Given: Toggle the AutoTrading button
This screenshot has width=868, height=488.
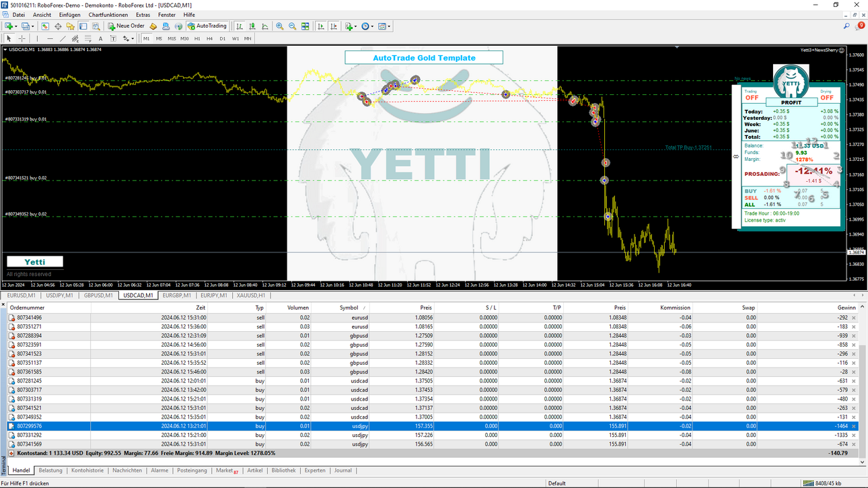Looking at the screenshot, I should tap(207, 26).
